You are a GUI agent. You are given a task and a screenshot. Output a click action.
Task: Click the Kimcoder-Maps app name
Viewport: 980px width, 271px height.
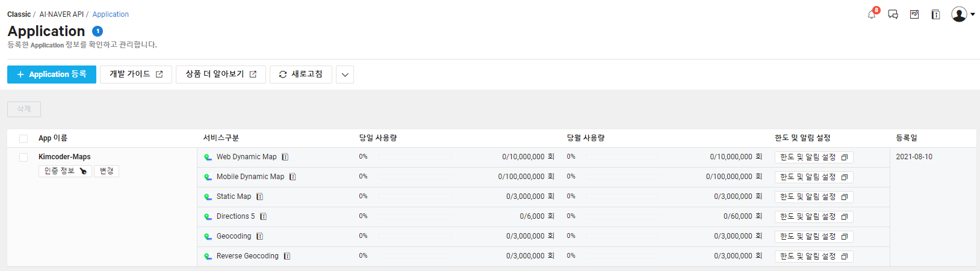(64, 157)
